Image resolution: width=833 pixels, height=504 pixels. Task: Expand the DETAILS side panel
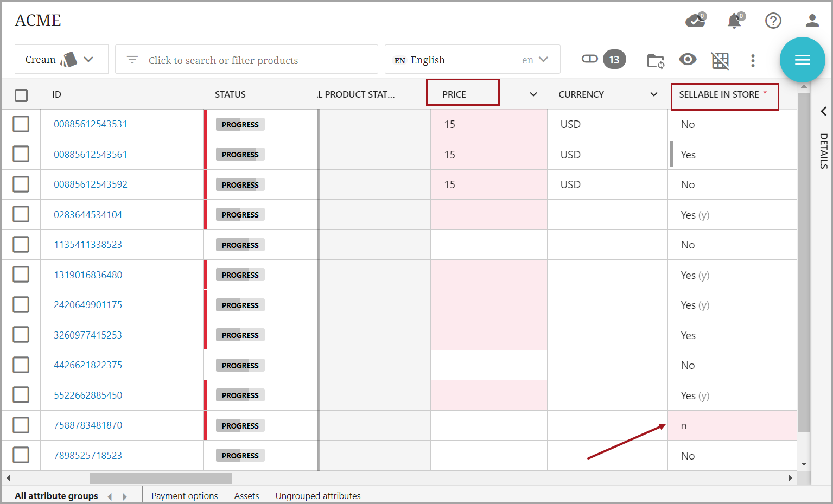[823, 111]
